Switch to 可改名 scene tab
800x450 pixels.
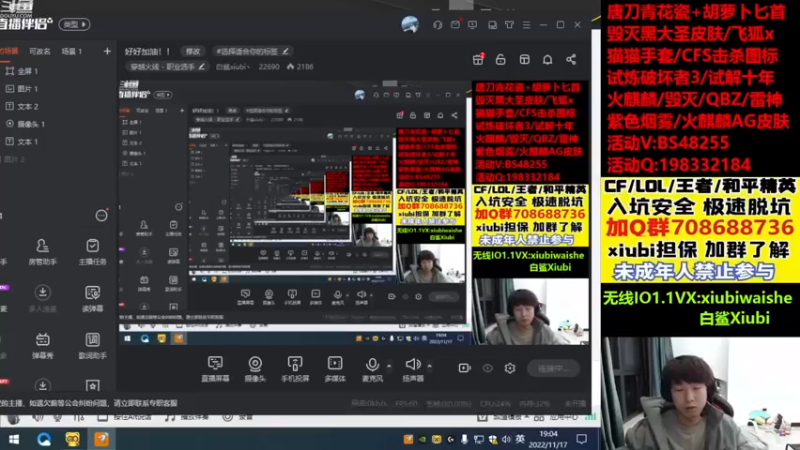tap(40, 51)
